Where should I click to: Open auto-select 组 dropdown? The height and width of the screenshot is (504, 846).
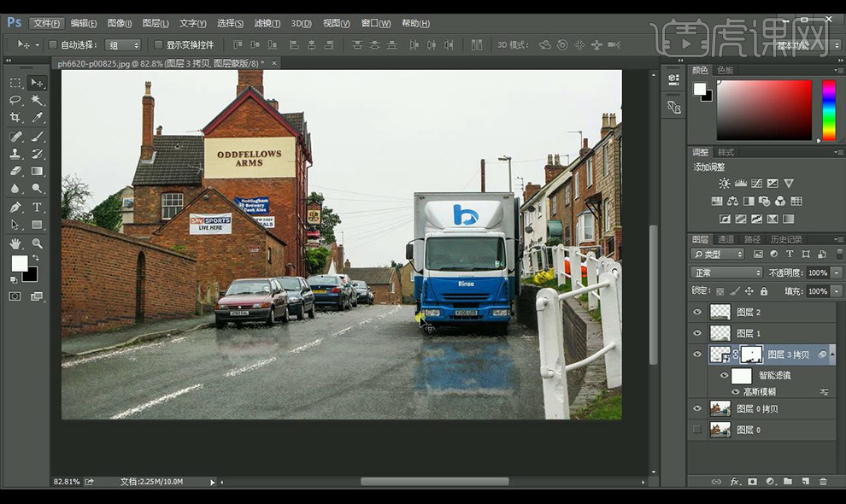pyautogui.click(x=122, y=45)
